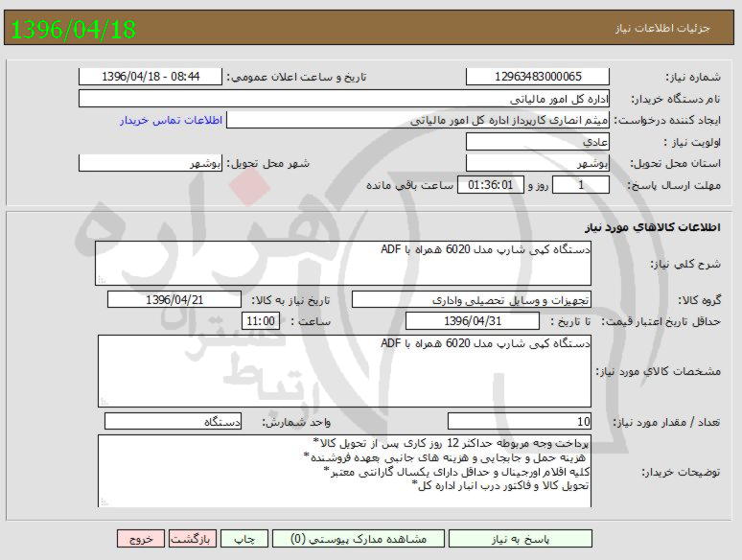Click the گروه کالا field
The image size is (742, 560).
click(x=472, y=299)
